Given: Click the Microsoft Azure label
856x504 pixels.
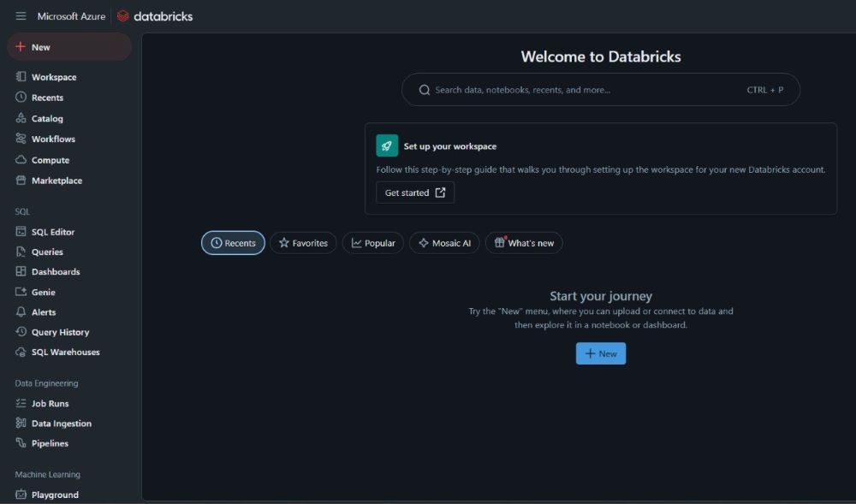Looking at the screenshot, I should click(x=71, y=16).
